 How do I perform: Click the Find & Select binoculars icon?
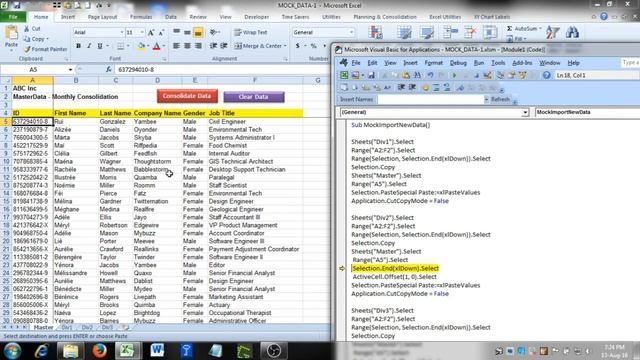(x=572, y=32)
